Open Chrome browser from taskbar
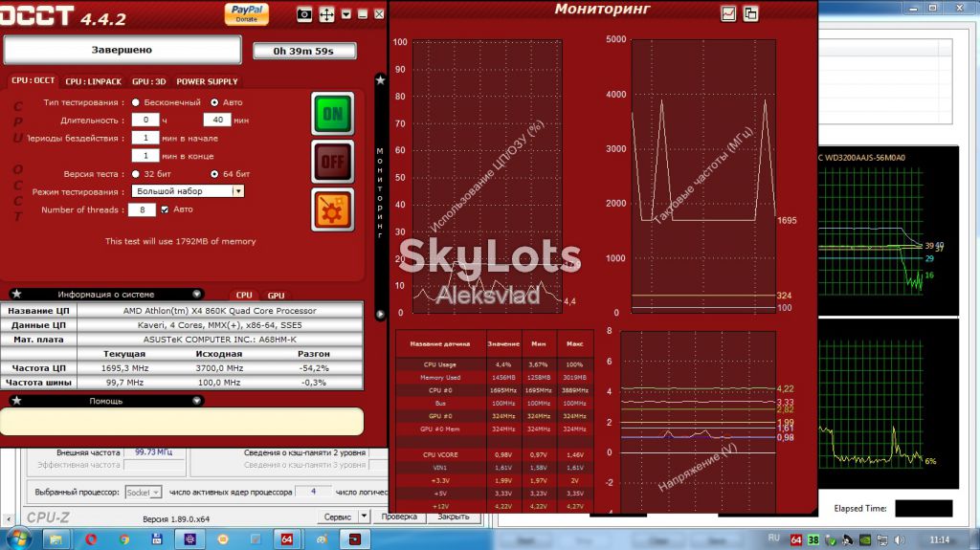 coord(123,539)
